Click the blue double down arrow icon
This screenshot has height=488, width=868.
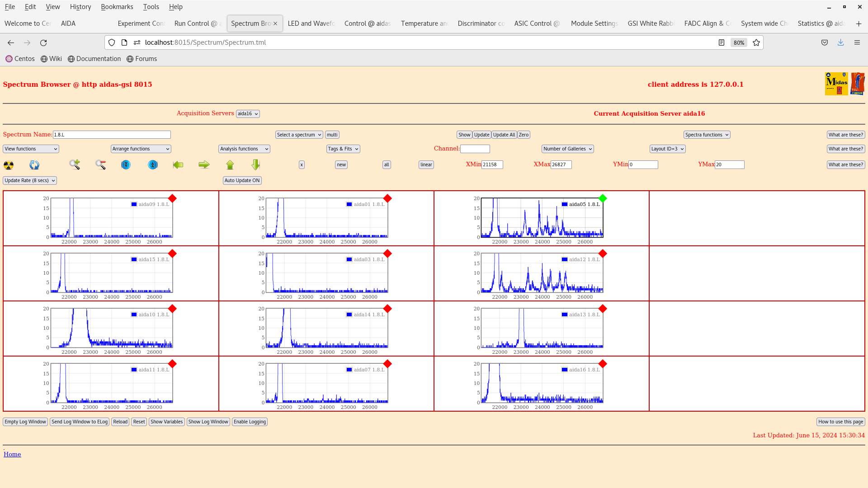pos(126,165)
